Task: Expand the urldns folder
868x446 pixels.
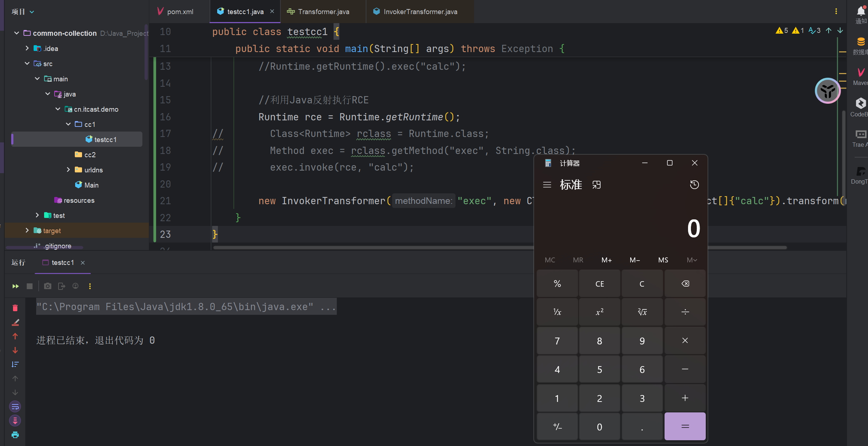Action: coord(68,170)
